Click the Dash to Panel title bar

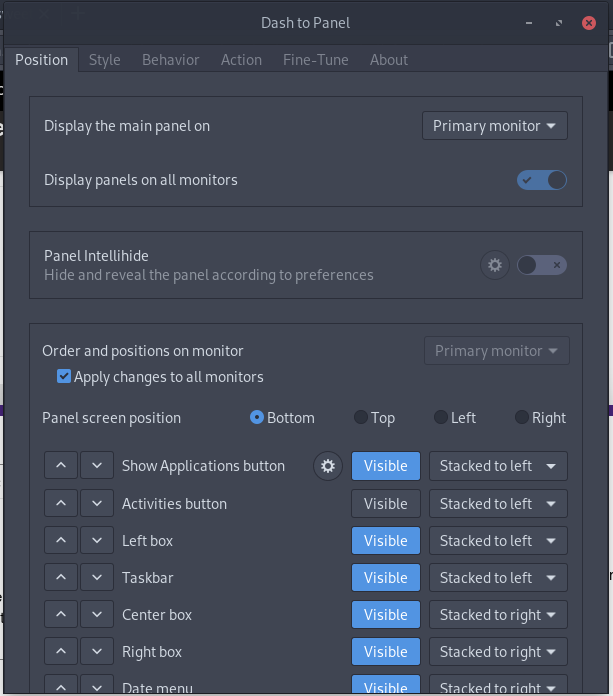pyautogui.click(x=305, y=23)
